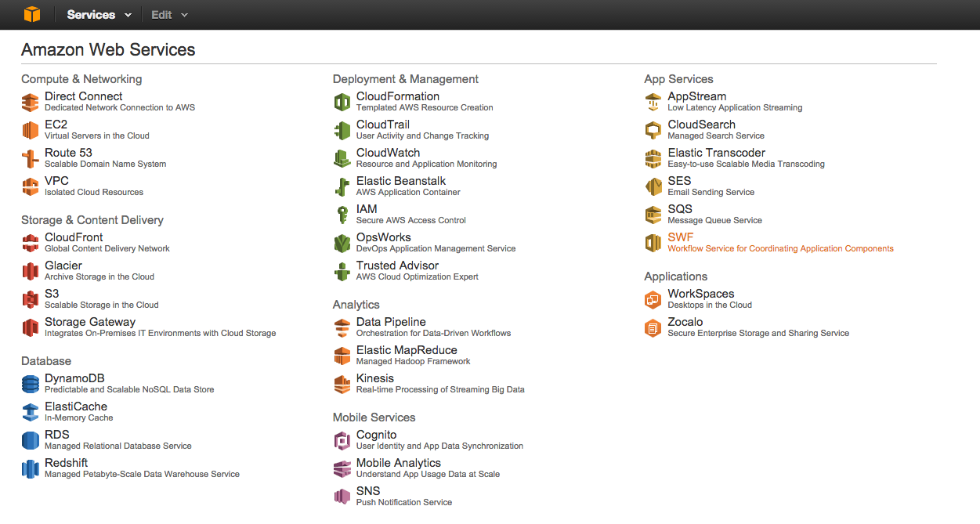Open the CloudFormation link
Viewport: 980px width, 524px height.
(x=398, y=96)
